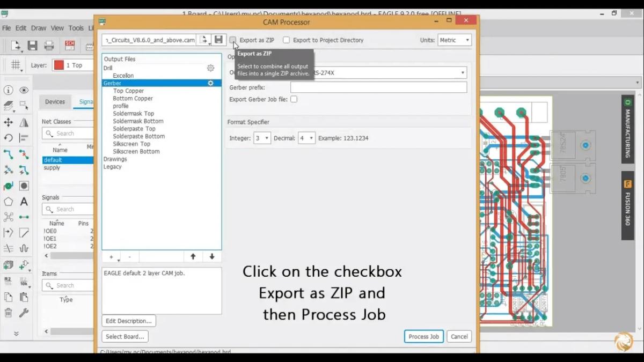Image resolution: width=644 pixels, height=362 pixels.
Task: Click the Print icon in EAGLE toolbar
Action: [x=49, y=46]
